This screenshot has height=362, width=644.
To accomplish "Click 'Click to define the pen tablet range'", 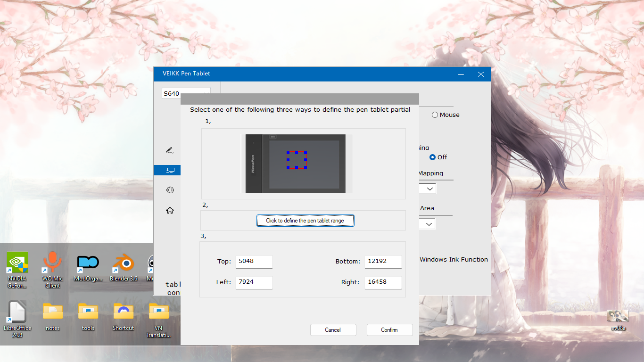I will pyautogui.click(x=305, y=221).
